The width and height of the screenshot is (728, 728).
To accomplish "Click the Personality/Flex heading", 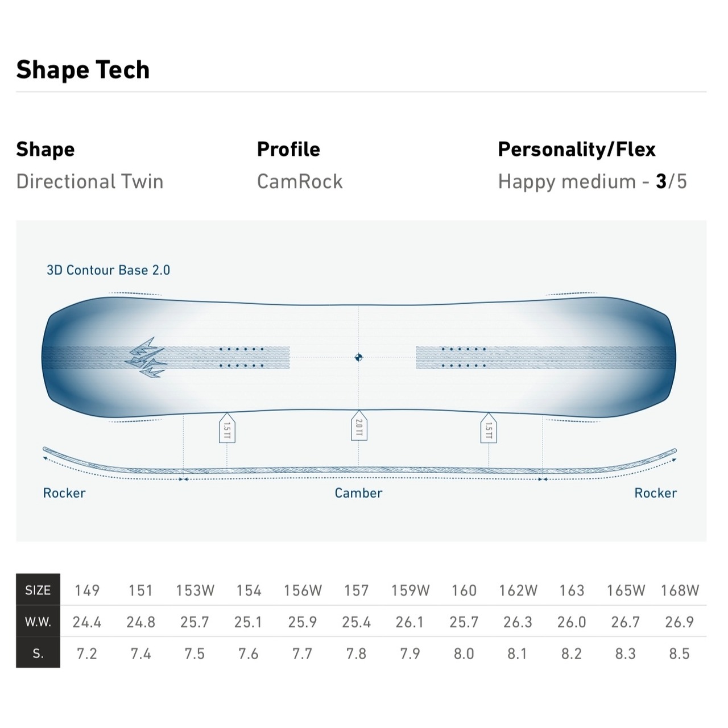I will pos(577,149).
